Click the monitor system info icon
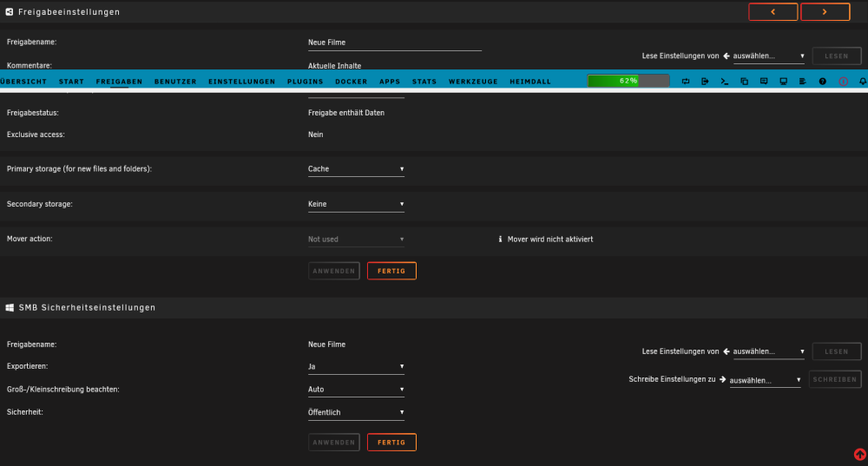868x466 pixels. click(783, 82)
